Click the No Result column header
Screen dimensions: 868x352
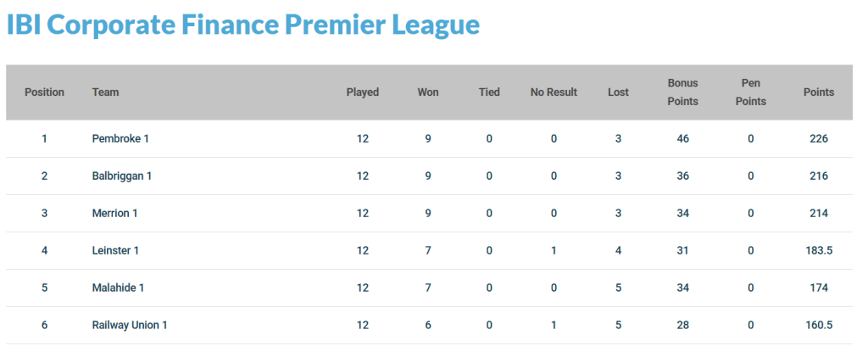point(554,92)
